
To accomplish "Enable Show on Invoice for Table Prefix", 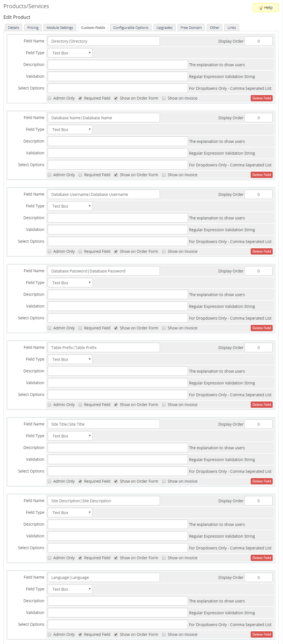I will pos(164,405).
